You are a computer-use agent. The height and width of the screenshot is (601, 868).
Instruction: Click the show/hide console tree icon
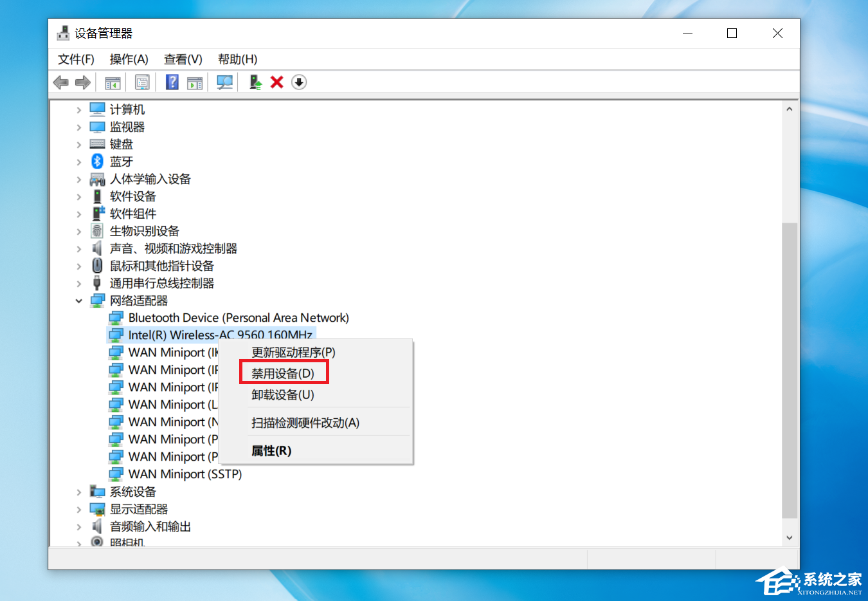113,82
